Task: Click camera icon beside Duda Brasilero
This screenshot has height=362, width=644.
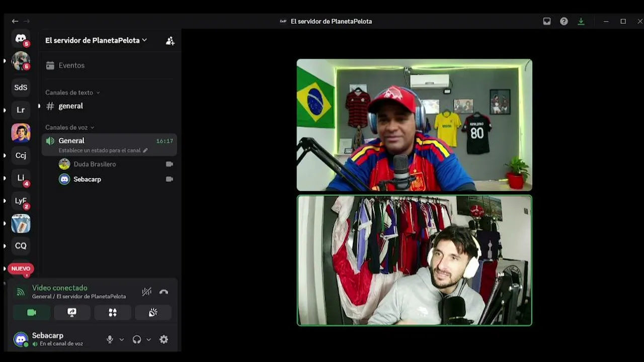Action: pos(170,164)
